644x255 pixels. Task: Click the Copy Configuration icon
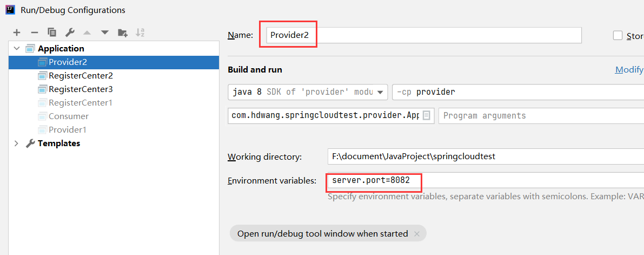pyautogui.click(x=52, y=32)
